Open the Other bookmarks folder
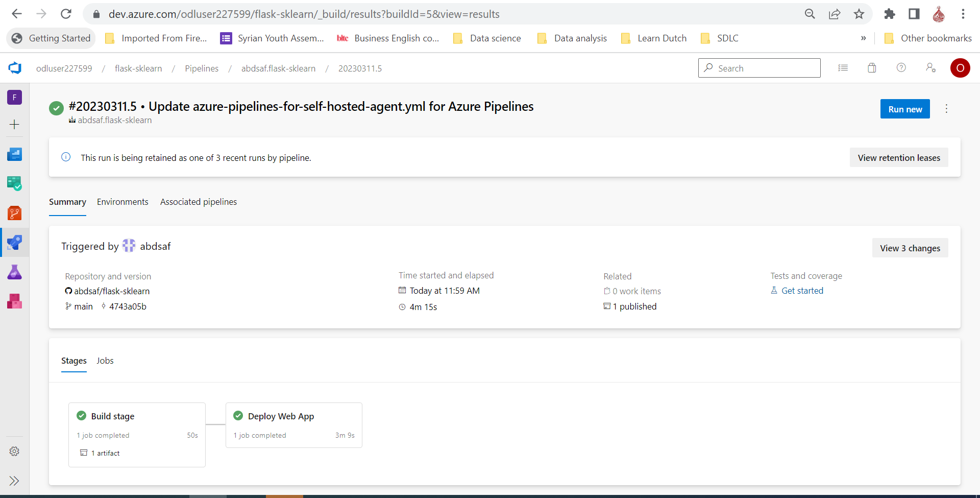Screen dimensions: 980x498 pyautogui.click(x=928, y=38)
